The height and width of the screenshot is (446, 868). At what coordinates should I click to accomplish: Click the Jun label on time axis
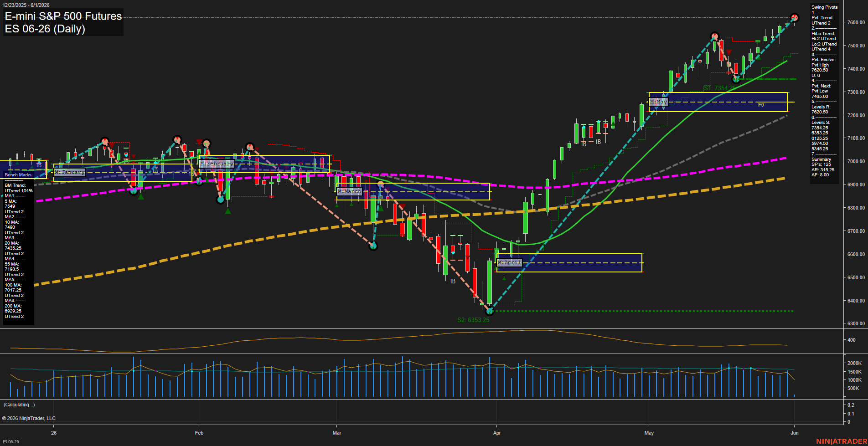click(795, 433)
